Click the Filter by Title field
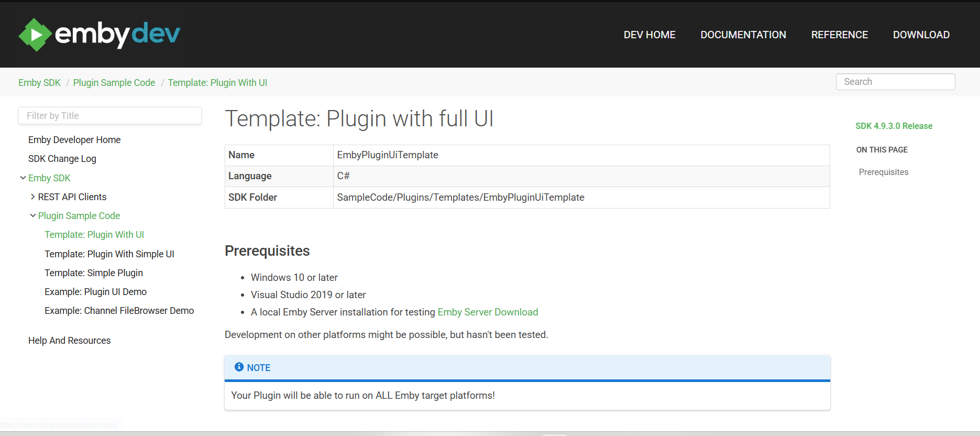This screenshot has width=980, height=436. pyautogui.click(x=109, y=116)
